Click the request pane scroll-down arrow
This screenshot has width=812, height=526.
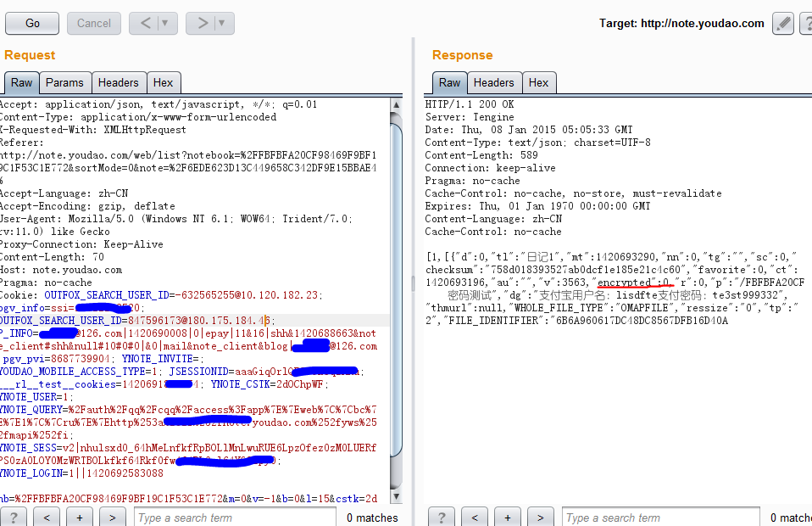click(x=396, y=496)
